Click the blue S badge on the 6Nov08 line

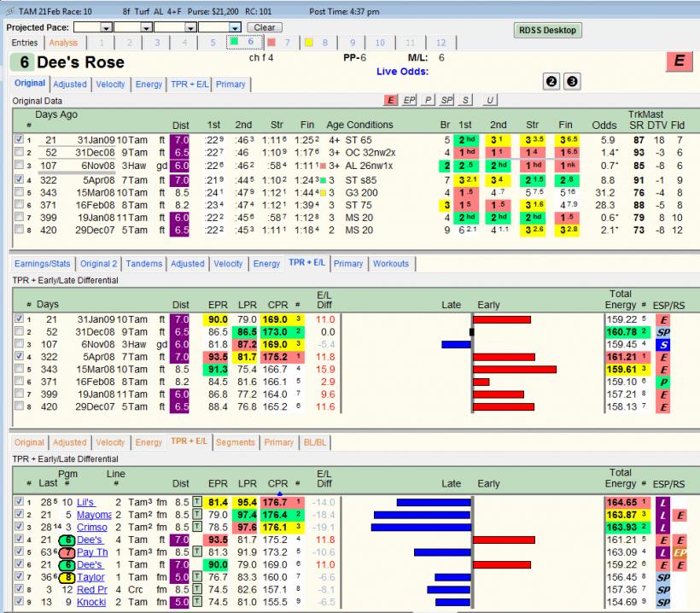tap(663, 345)
